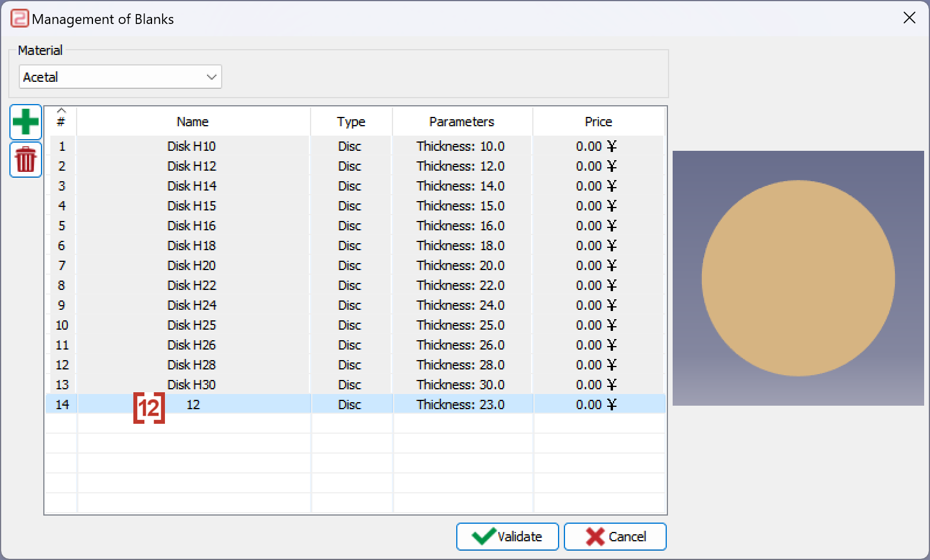Image resolution: width=930 pixels, height=560 pixels.
Task: Sort by the Type column header
Action: [351, 122]
